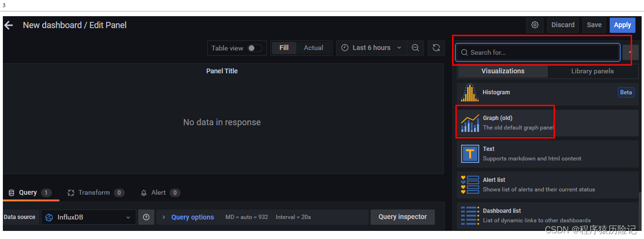This screenshot has width=644, height=239.
Task: Click the Histogram visualization icon
Action: click(x=470, y=92)
